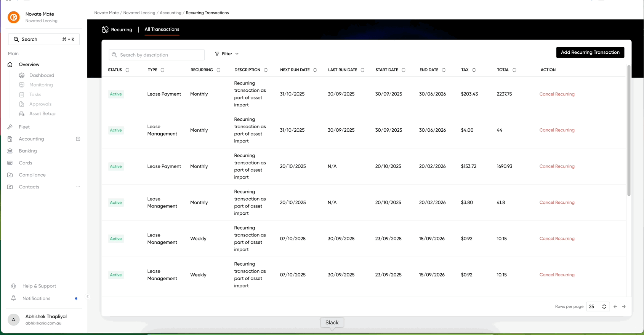This screenshot has width=644, height=335.
Task: Select the Recurring tab
Action: pyautogui.click(x=117, y=30)
